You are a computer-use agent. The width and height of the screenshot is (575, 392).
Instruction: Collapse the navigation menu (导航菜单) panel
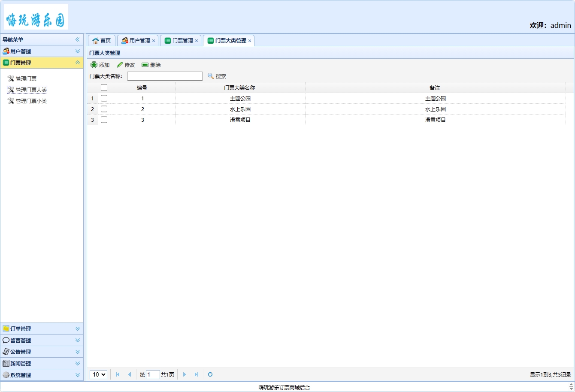(78, 39)
